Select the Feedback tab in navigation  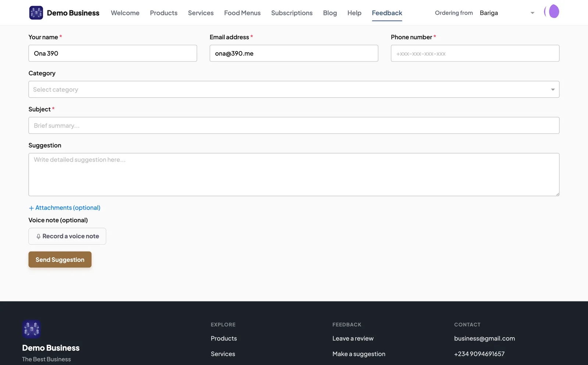tap(387, 13)
